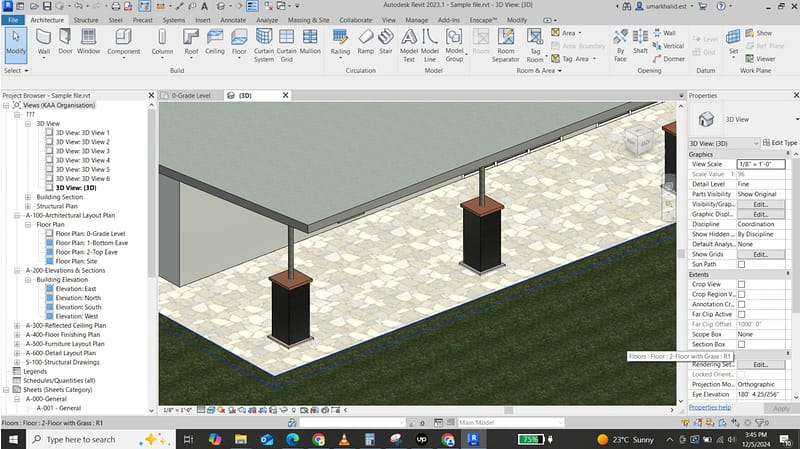Check the Section Box option
Image resolution: width=800 pixels, height=449 pixels.
tap(741, 344)
